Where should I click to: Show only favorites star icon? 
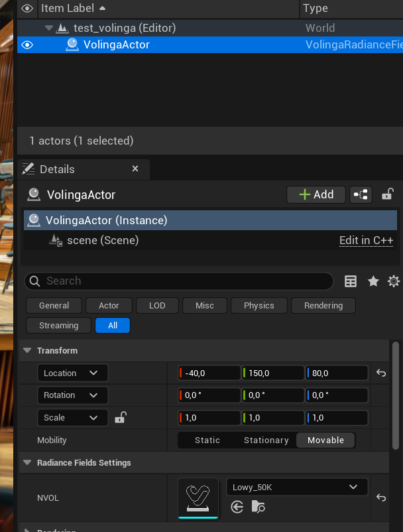point(373,281)
